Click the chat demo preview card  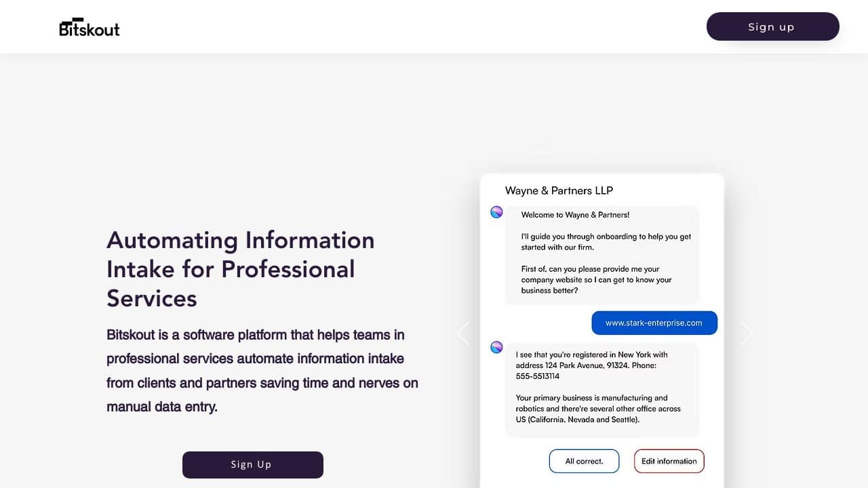602,331
